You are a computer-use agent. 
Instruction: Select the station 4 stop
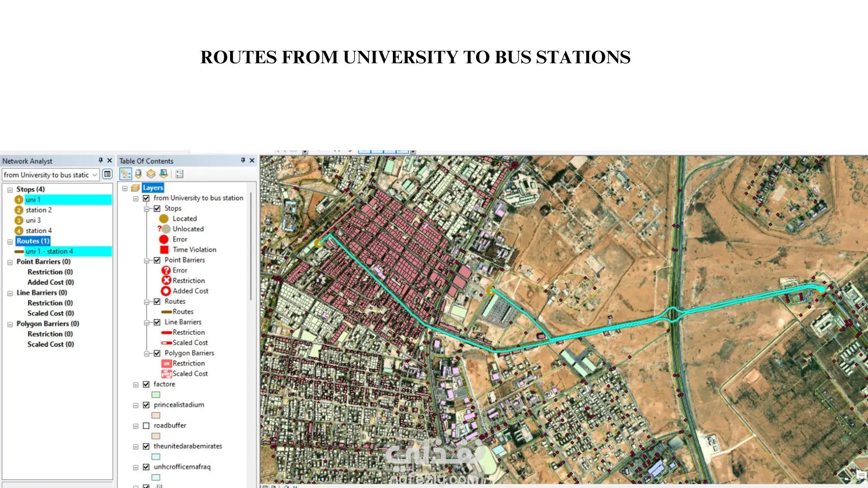[38, 231]
